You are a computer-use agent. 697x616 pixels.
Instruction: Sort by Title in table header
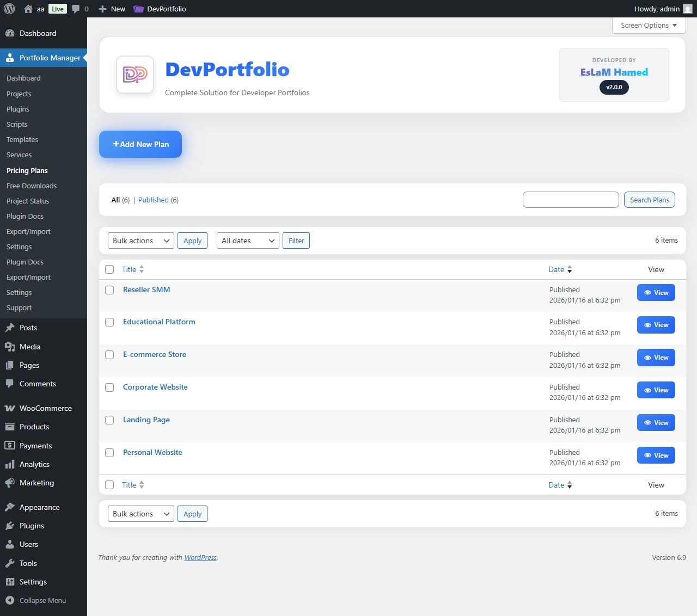[133, 269]
